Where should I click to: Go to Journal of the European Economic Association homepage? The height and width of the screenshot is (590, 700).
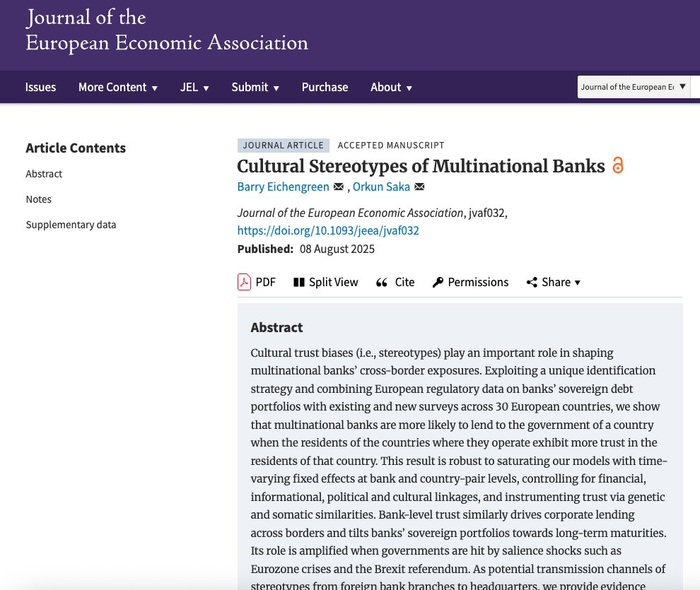tap(167, 30)
